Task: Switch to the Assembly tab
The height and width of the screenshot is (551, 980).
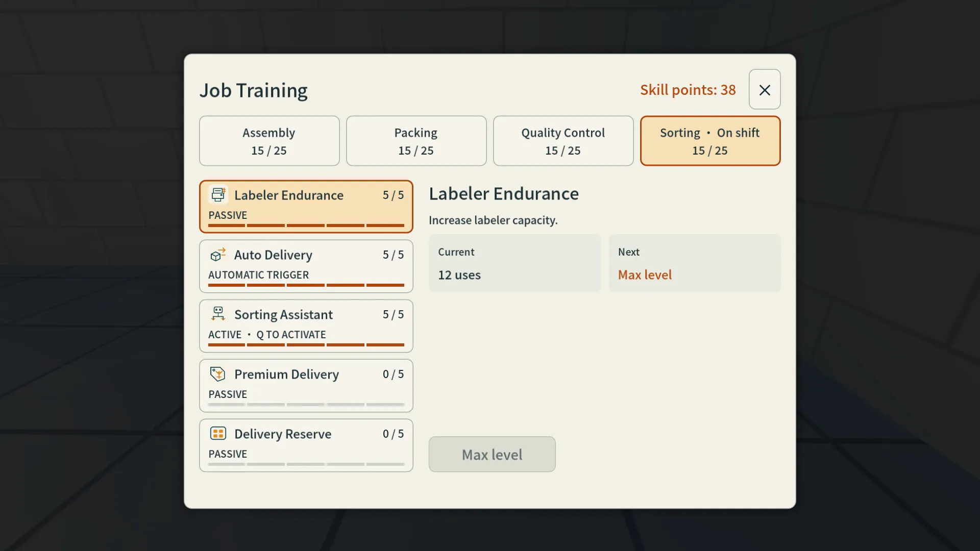Action: click(269, 141)
